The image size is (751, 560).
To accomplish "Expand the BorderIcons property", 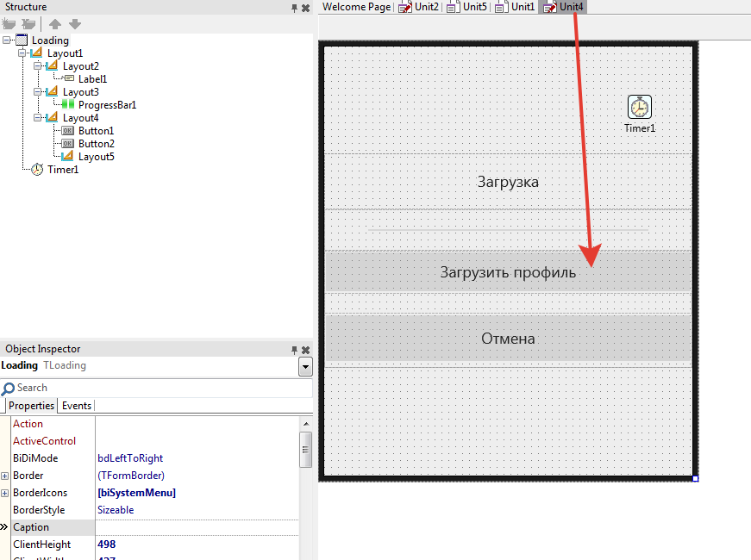I will click(x=5, y=493).
